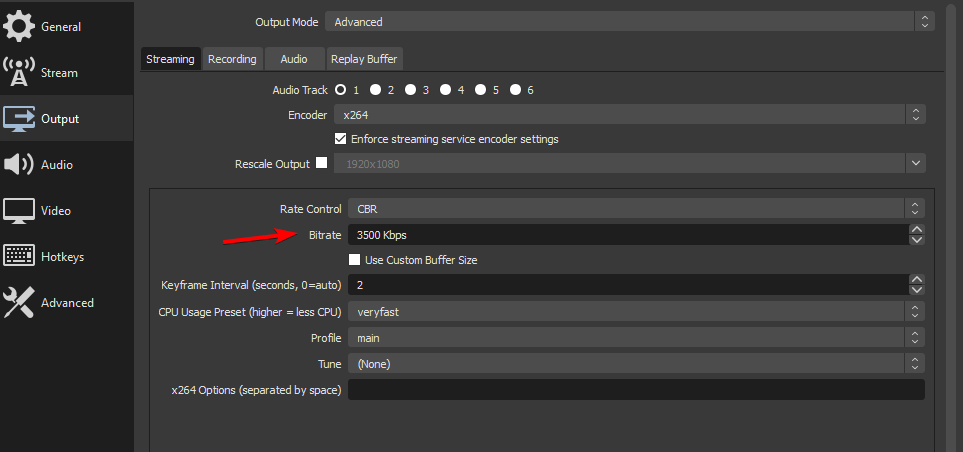Switch to the Recording tab
This screenshot has width=963, height=452.
(232, 59)
